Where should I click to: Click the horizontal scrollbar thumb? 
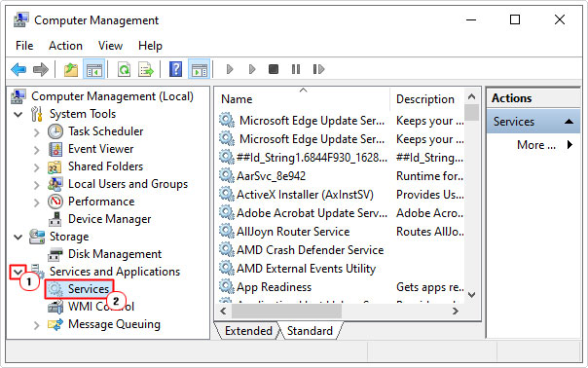pos(286,311)
